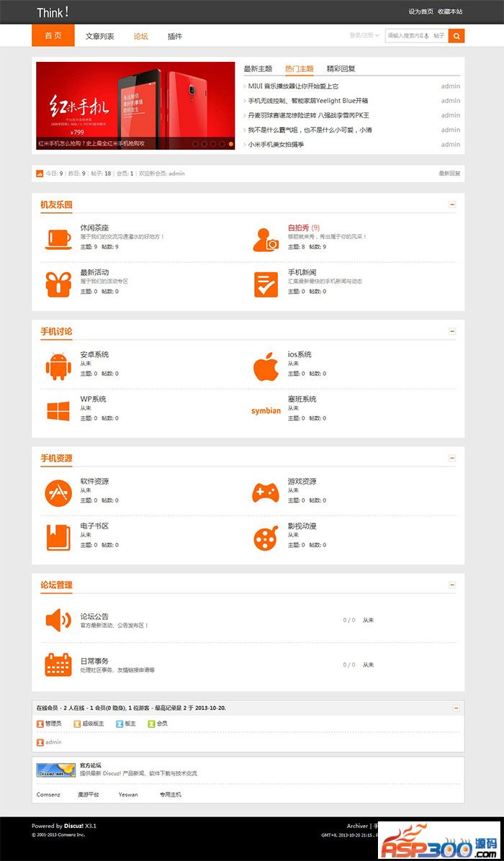Click the Comsenz Inc. footer link
This screenshot has height=861, width=504.
click(x=71, y=834)
